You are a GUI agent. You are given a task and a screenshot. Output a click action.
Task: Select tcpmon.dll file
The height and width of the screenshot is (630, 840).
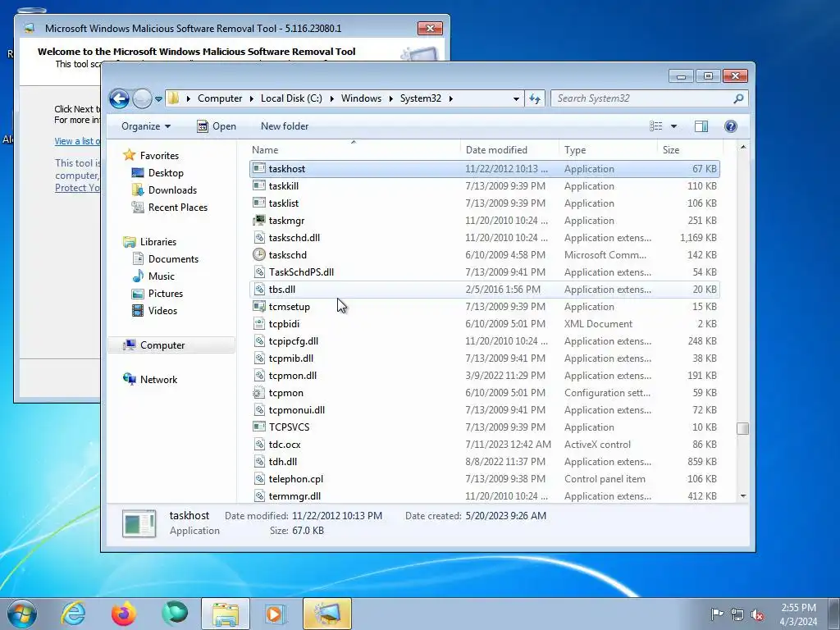tap(484, 376)
